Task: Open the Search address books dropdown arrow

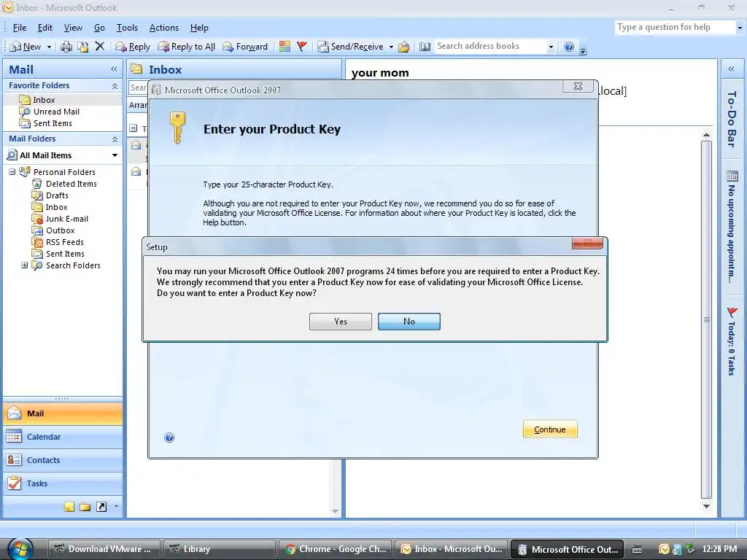Action: (x=551, y=47)
